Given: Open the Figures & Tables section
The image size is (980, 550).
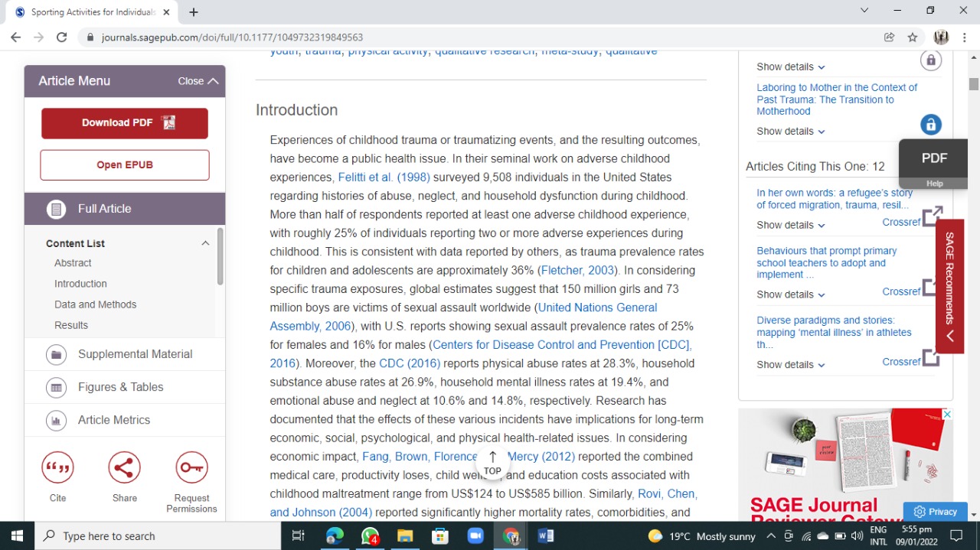Looking at the screenshot, I should [120, 387].
